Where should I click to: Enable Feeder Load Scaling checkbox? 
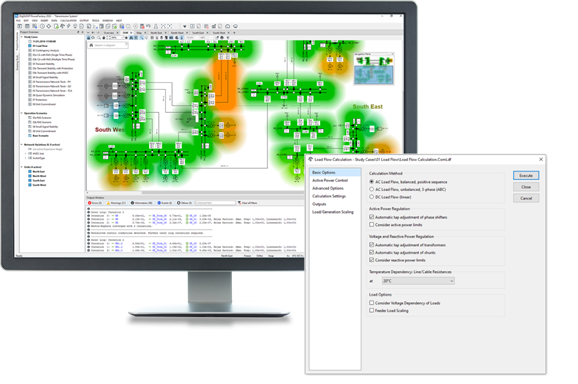pyautogui.click(x=372, y=310)
